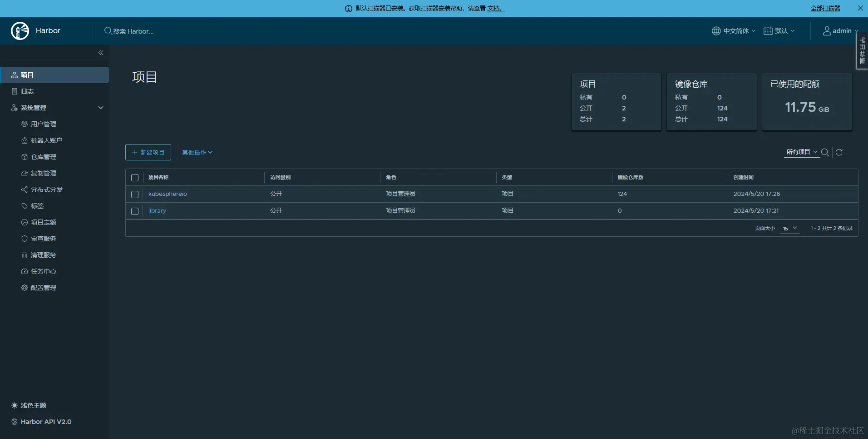Image resolution: width=868 pixels, height=439 pixels.
Task: Open the admin account dropdown
Action: [841, 31]
